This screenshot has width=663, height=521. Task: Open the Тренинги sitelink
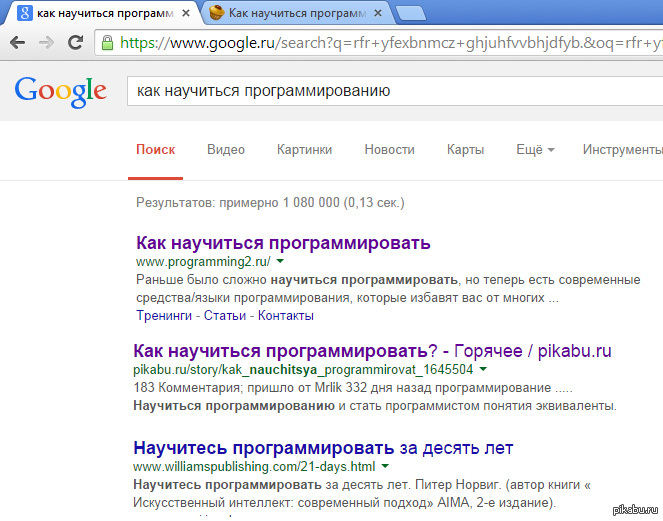click(164, 315)
